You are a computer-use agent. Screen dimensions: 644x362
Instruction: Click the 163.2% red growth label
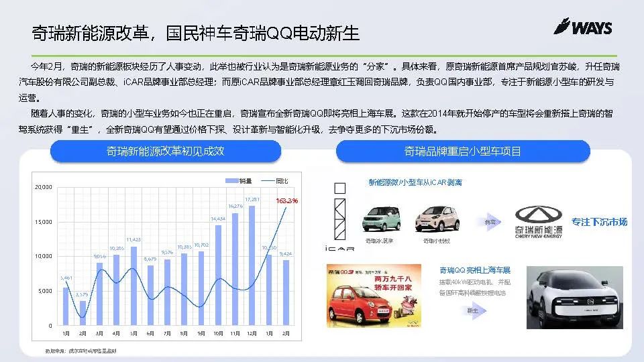[286, 200]
